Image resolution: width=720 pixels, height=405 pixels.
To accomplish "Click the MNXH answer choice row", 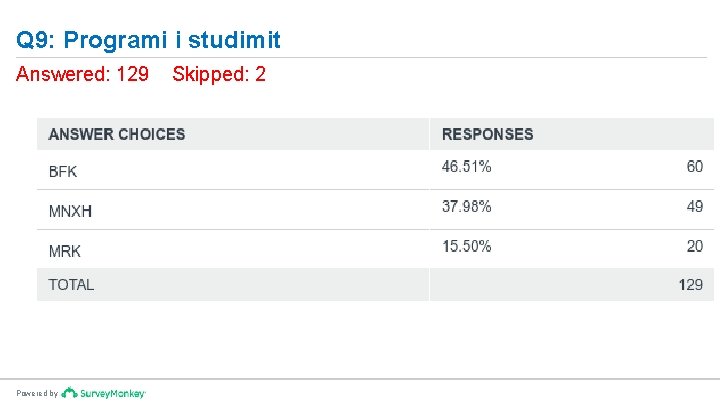I will click(375, 210).
